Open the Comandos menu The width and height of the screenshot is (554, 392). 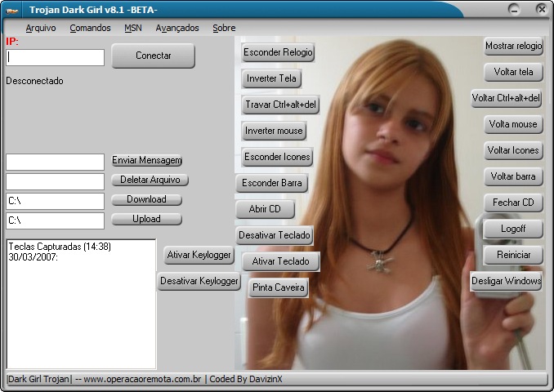[90, 28]
